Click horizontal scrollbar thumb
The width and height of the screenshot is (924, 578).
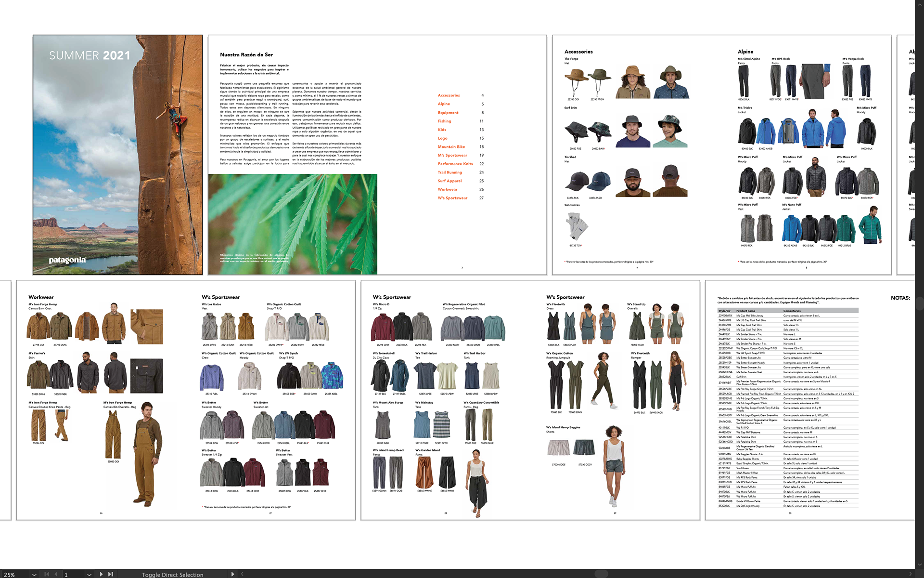click(x=602, y=574)
